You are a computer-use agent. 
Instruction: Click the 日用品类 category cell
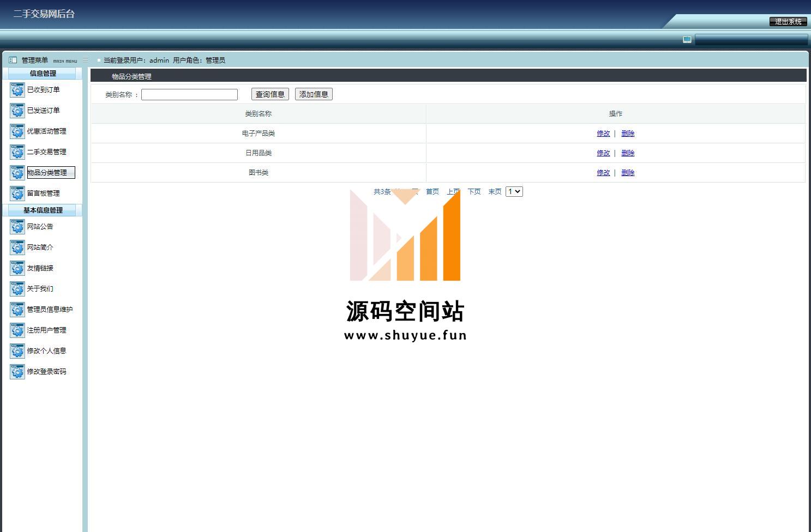(259, 153)
